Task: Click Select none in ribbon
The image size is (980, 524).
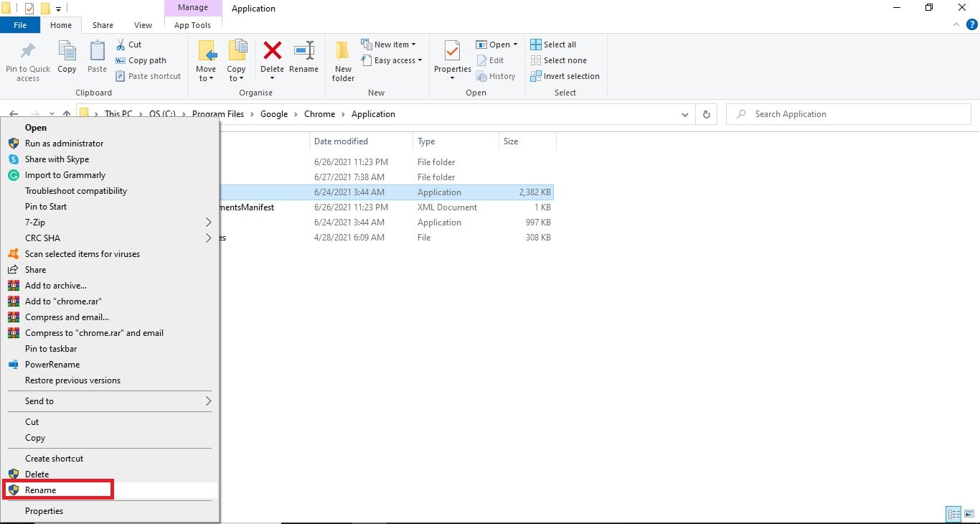Action: [x=558, y=60]
